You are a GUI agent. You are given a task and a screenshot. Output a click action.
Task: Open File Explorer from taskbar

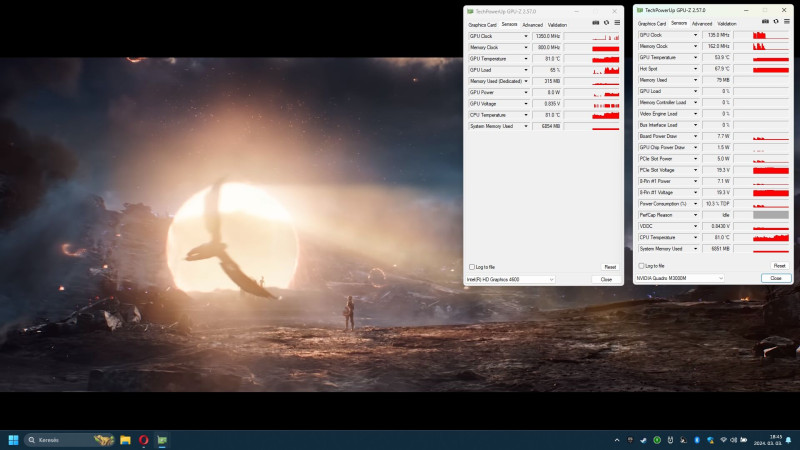click(125, 440)
